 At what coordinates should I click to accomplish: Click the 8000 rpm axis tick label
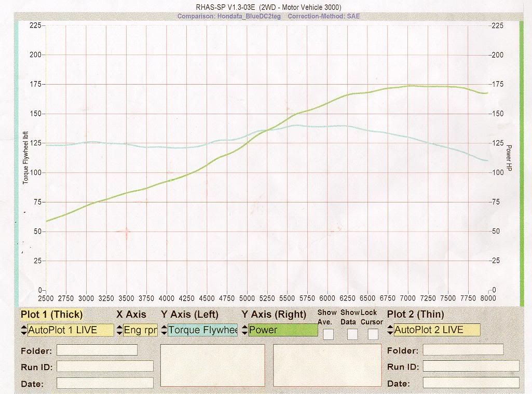click(488, 298)
